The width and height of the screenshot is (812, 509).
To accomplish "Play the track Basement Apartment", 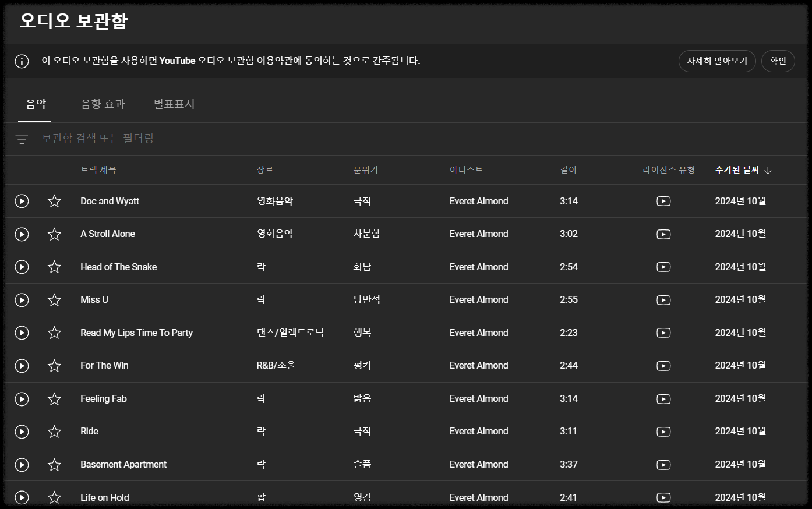I will click(22, 465).
